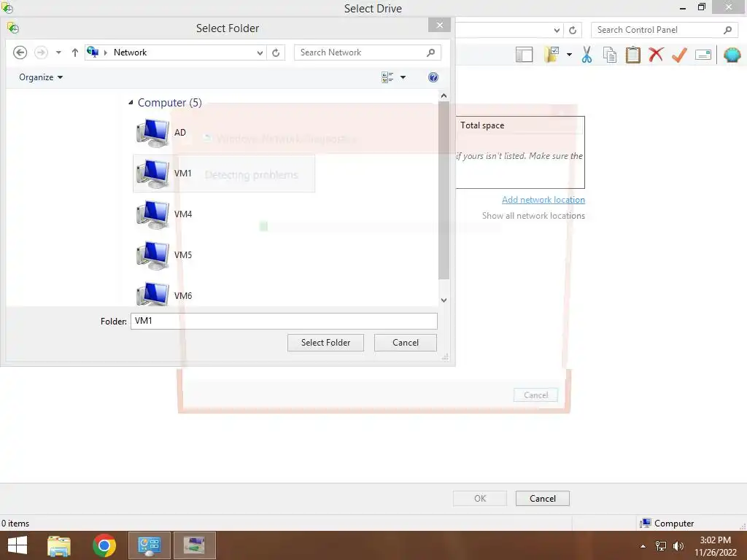Click the Folder name text field
This screenshot has height=560, width=747.
pos(284,321)
